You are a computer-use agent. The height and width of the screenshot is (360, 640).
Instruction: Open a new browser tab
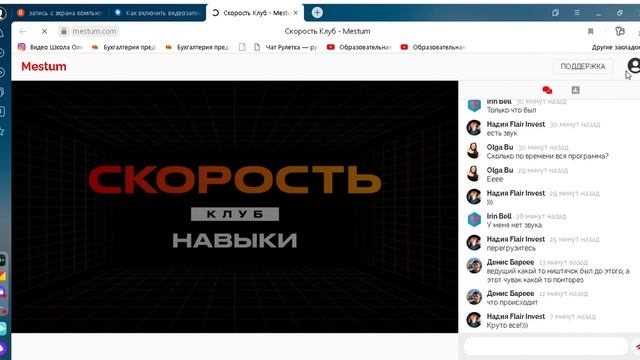tap(317, 13)
